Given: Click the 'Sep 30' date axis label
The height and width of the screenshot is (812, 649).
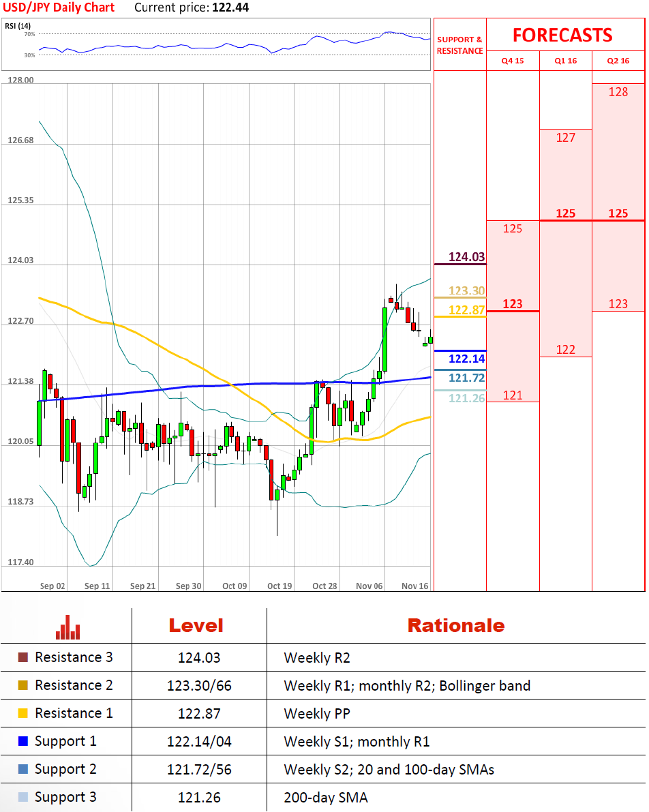Looking at the screenshot, I should point(189,586).
